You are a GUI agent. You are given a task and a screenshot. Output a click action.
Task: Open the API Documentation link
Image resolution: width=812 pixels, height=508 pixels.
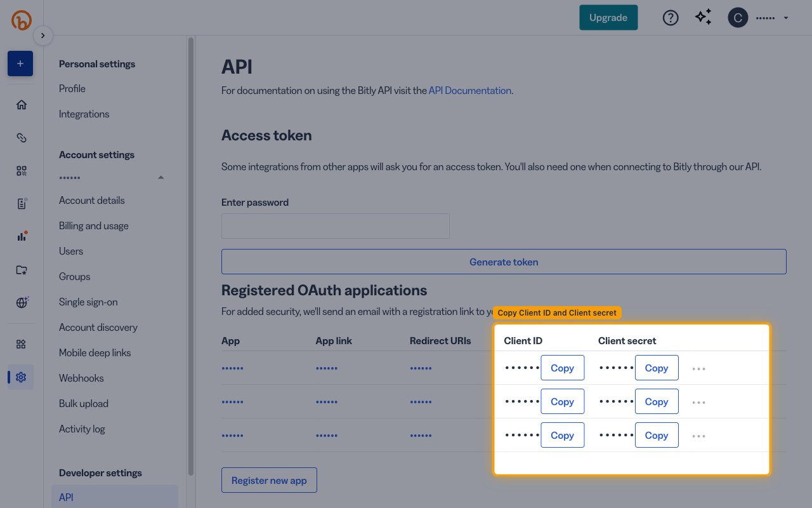pyautogui.click(x=470, y=91)
